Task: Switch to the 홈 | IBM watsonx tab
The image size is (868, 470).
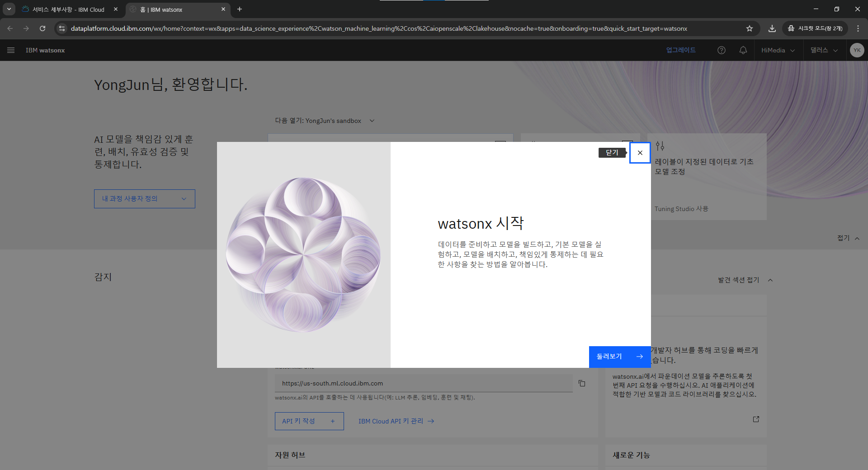Action: click(x=177, y=9)
